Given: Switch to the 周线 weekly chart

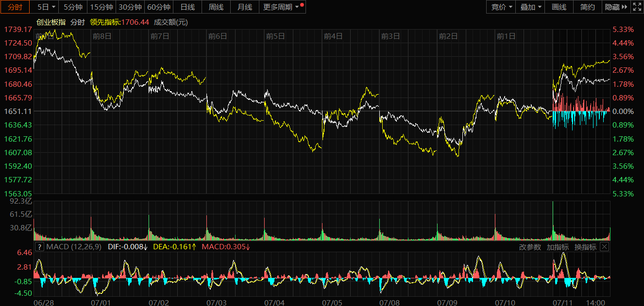Looking at the screenshot, I should [x=216, y=7].
